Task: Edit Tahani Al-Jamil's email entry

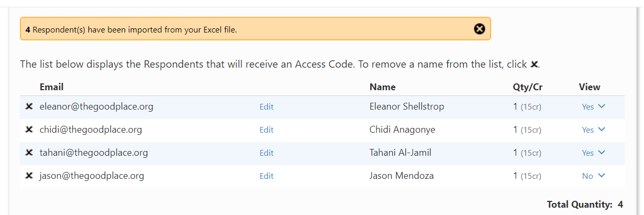Action: tap(267, 153)
